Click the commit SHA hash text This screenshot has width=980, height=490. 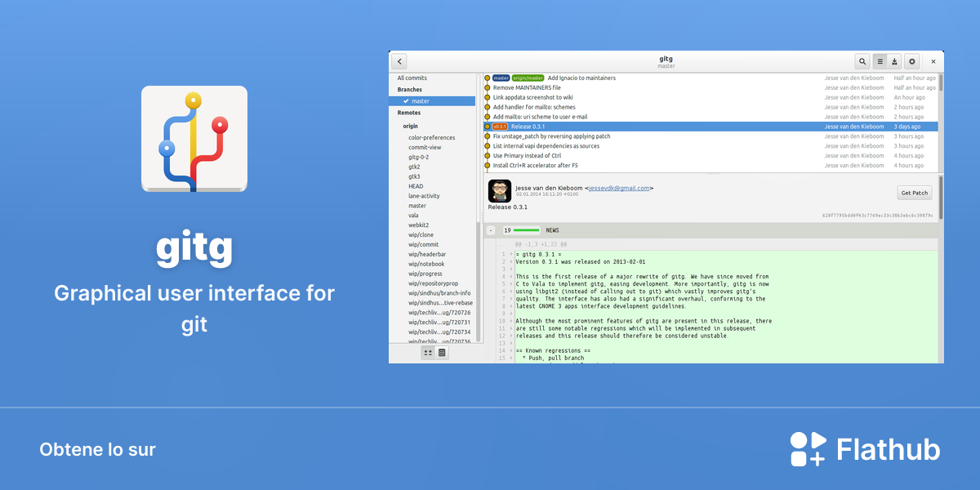coord(877,216)
